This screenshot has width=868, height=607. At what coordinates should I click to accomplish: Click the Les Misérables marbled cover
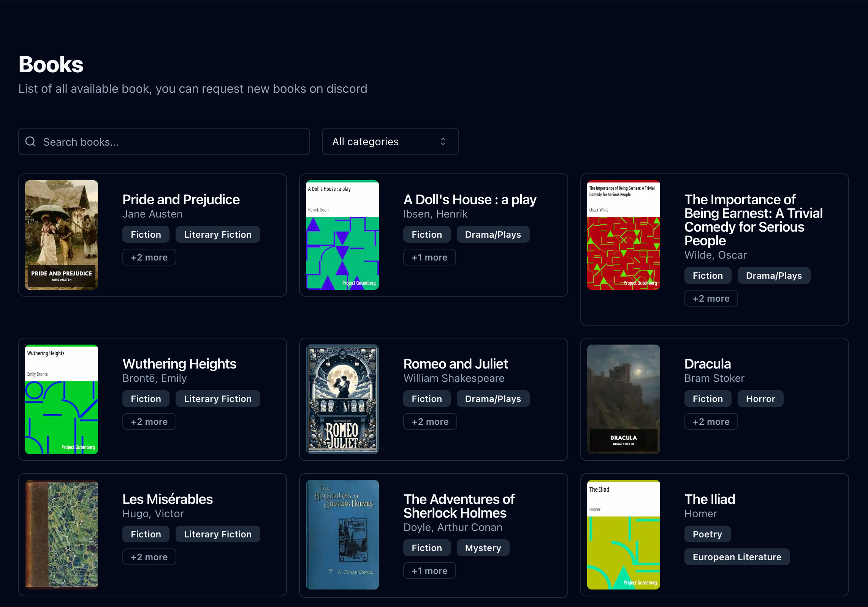coord(62,535)
